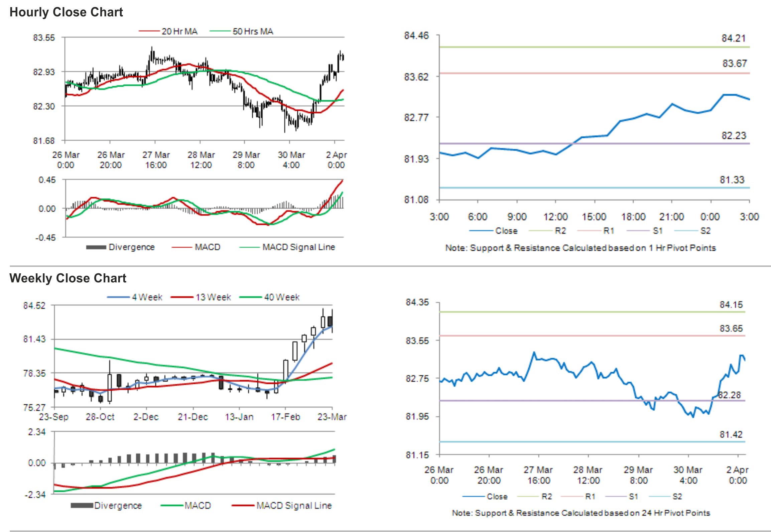The width and height of the screenshot is (771, 532).
Task: Click the S1 level label 82.23
Action: [x=734, y=136]
